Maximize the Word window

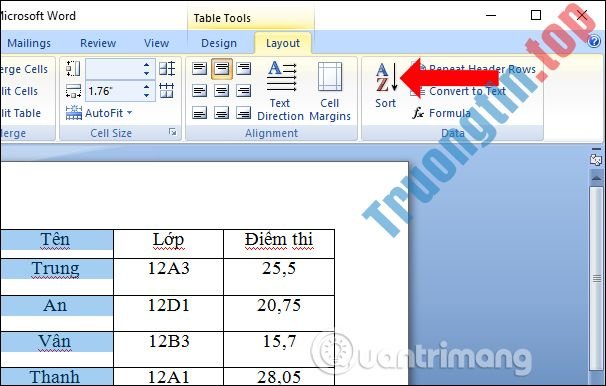[x=536, y=15]
